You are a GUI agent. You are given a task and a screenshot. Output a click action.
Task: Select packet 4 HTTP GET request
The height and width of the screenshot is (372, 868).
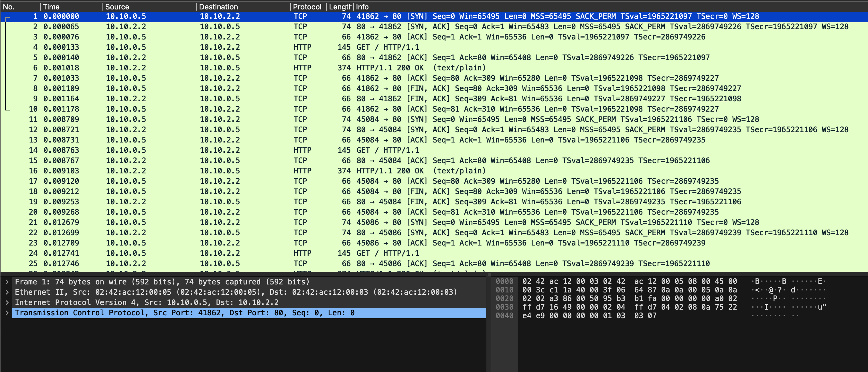(388, 47)
